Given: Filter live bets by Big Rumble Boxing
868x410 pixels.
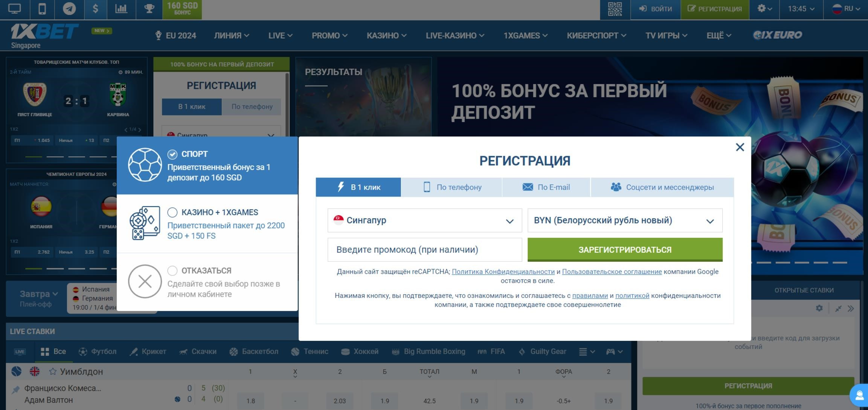Looking at the screenshot, I should (x=429, y=352).
